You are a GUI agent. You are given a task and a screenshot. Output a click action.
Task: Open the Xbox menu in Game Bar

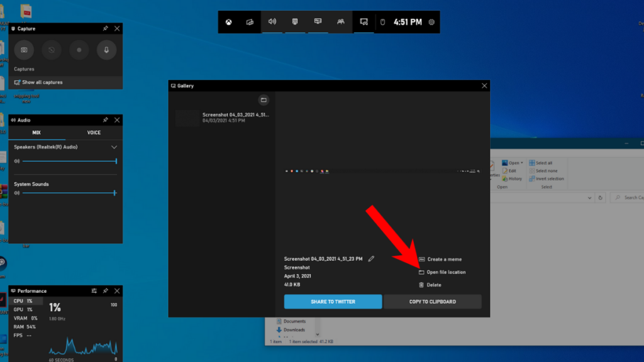click(229, 22)
